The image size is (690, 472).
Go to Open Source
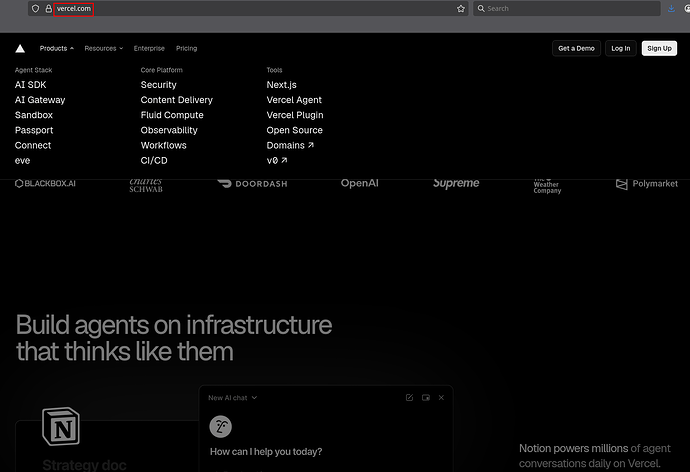point(294,130)
